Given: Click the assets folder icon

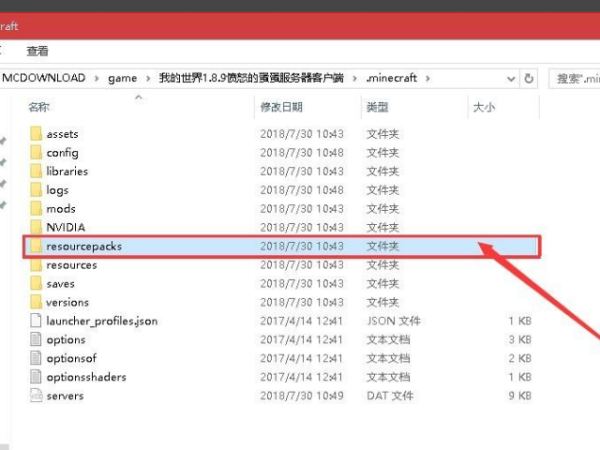Looking at the screenshot, I should (x=36, y=134).
